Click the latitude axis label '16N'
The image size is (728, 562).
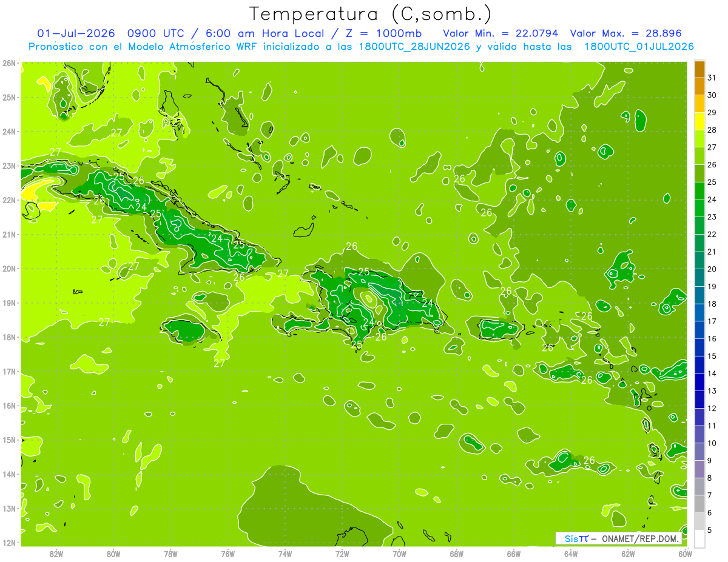(8, 406)
